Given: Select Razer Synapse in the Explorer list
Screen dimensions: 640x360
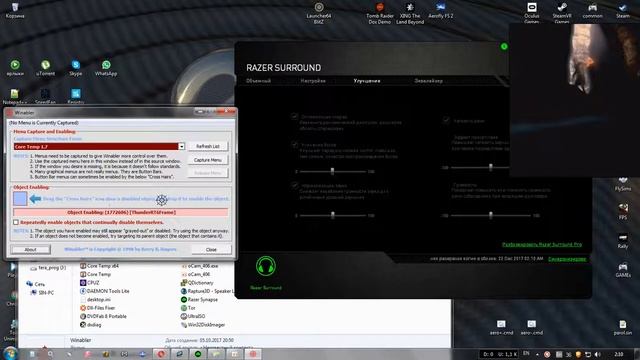Looking at the screenshot, I should (x=199, y=300).
